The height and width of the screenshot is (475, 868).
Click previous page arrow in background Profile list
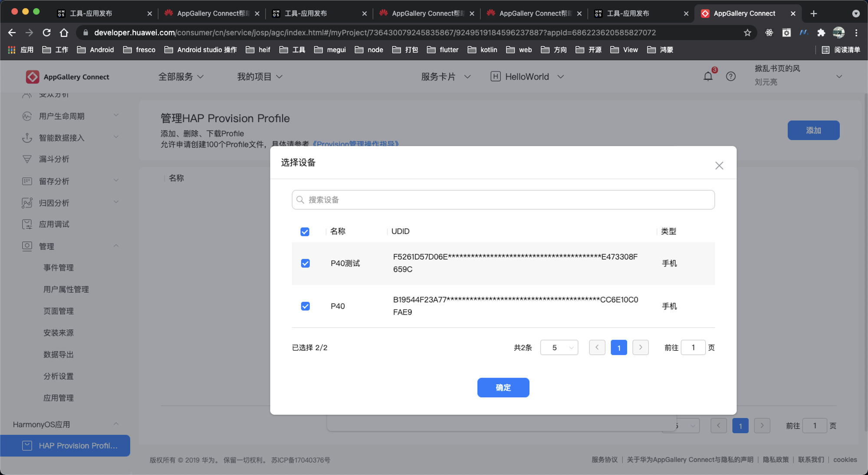pos(719,426)
